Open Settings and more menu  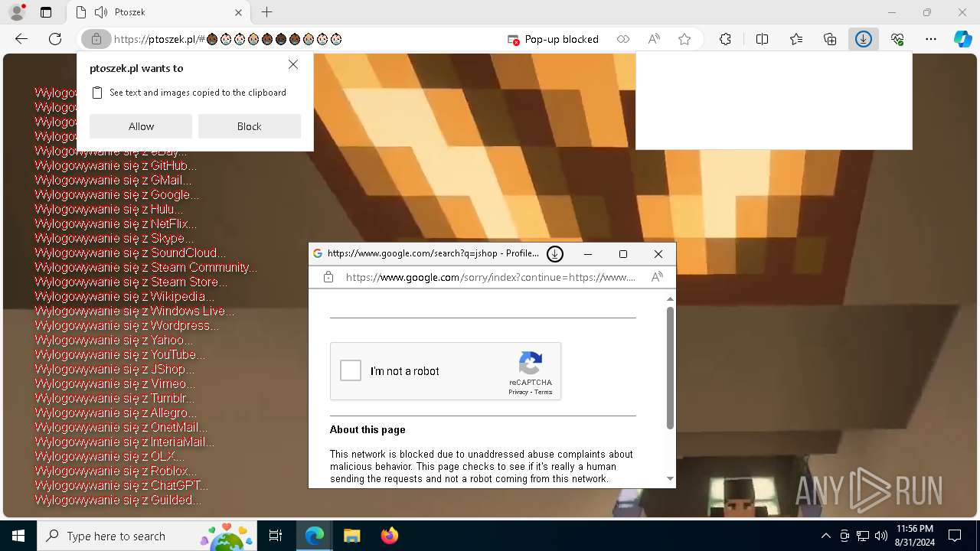pos(931,39)
